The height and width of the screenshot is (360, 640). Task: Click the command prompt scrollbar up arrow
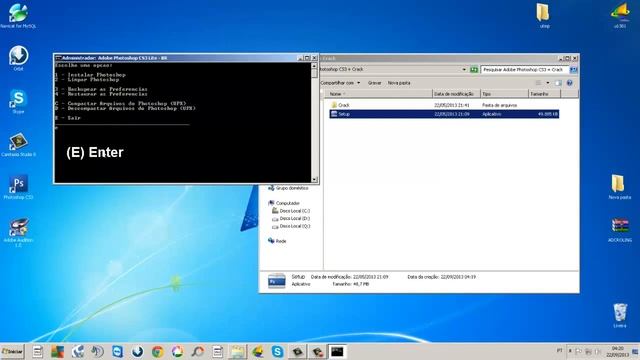[314, 65]
